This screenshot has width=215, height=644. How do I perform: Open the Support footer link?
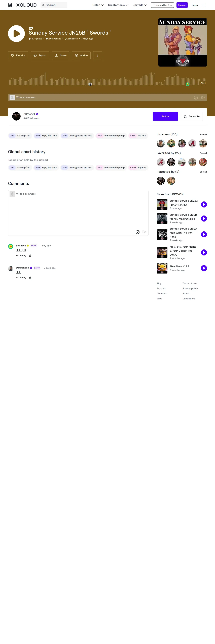[161, 289]
